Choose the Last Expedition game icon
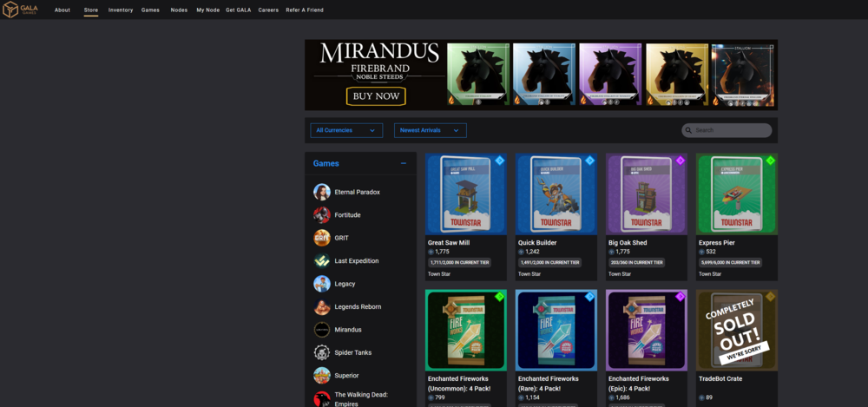Screen dimensions: 868x407 coord(322,261)
